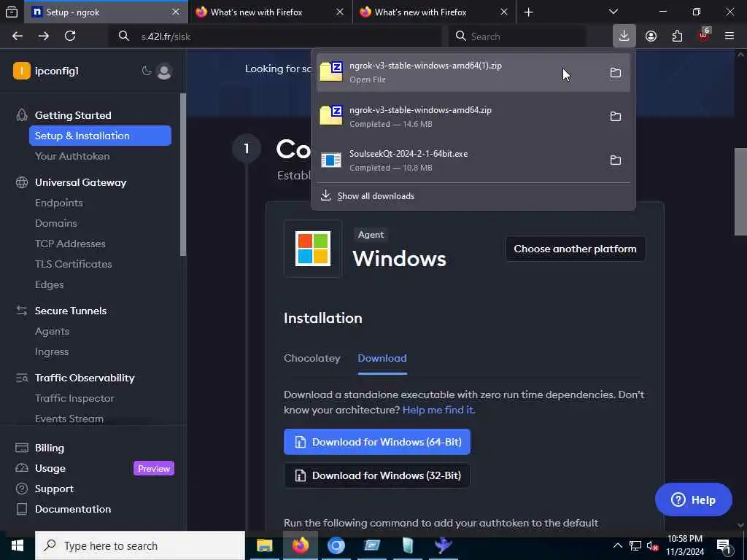
Task: Open Traffic Observability section
Action: point(85,378)
